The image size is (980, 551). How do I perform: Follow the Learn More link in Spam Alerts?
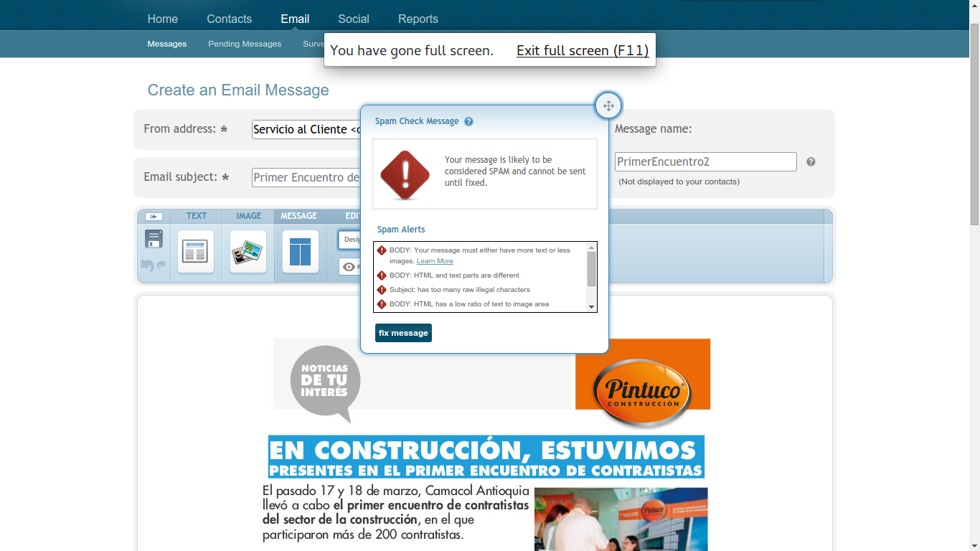coord(435,261)
